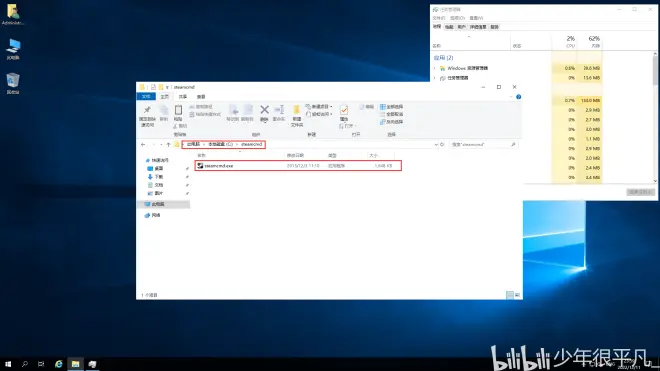The image size is (660, 371).
Task: Switch to Home ribbon tab
Action: coord(165,97)
